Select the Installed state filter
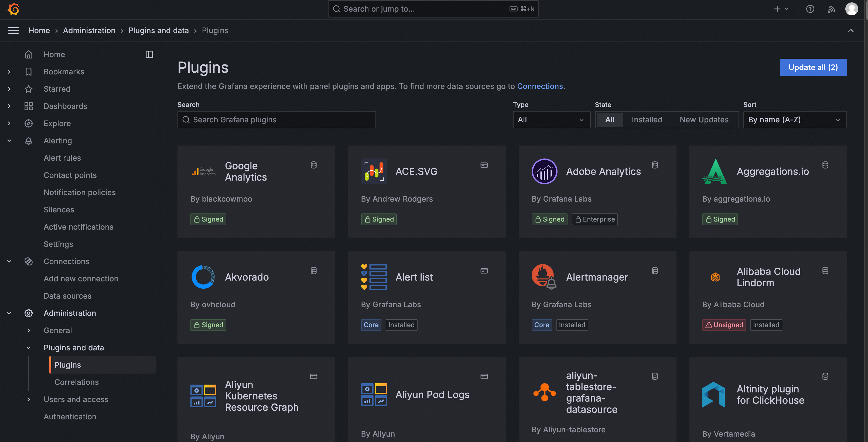 point(647,120)
